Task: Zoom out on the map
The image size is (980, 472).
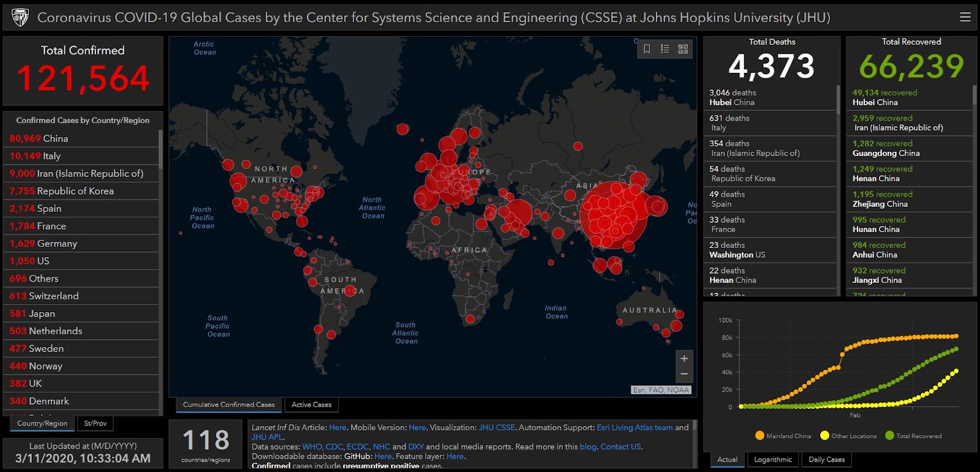Action: click(x=684, y=374)
